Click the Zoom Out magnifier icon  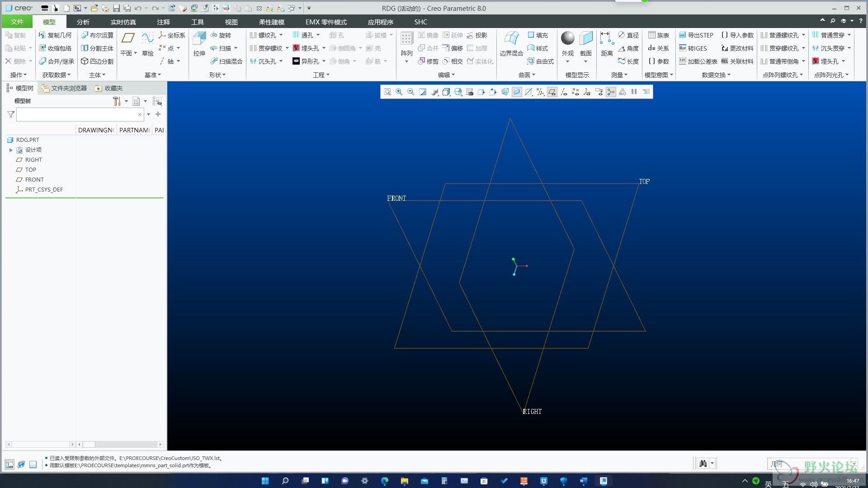411,92
